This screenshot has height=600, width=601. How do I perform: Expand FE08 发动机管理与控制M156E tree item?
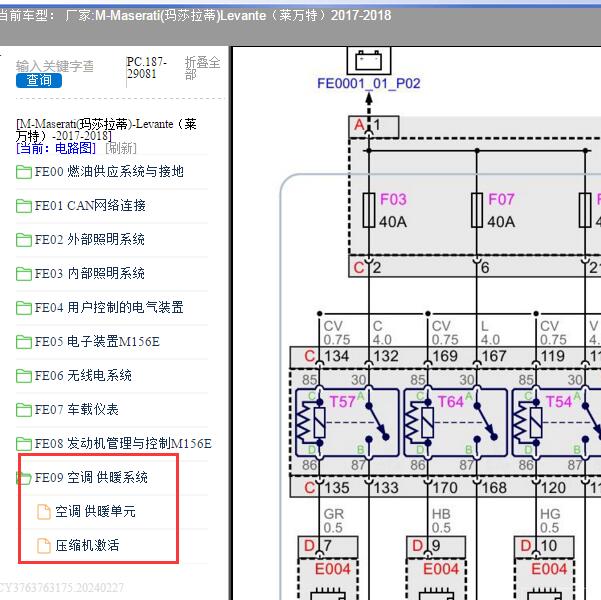tap(123, 444)
